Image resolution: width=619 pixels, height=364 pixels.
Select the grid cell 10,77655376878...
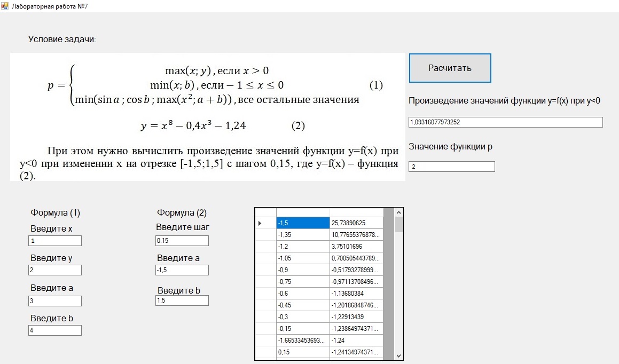pos(356,235)
